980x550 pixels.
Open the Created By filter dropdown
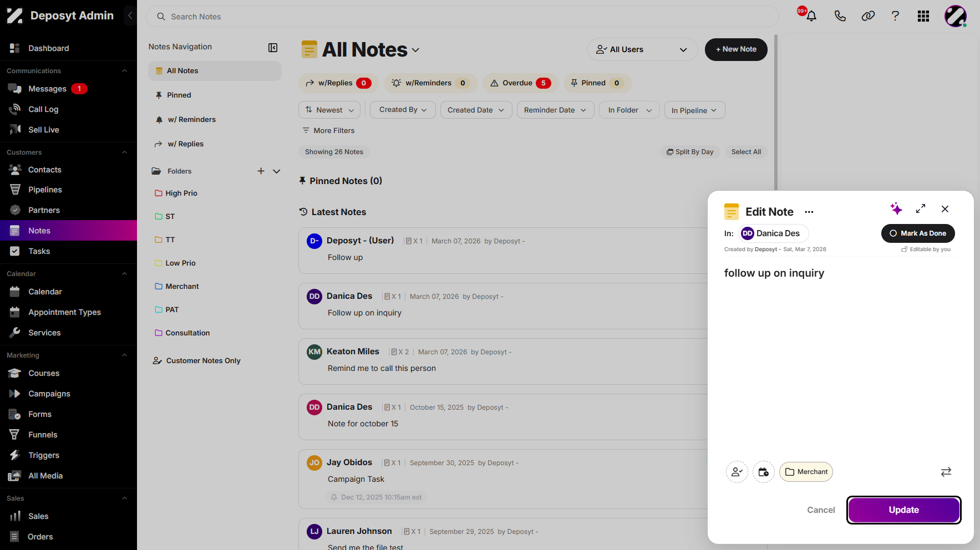(x=403, y=110)
